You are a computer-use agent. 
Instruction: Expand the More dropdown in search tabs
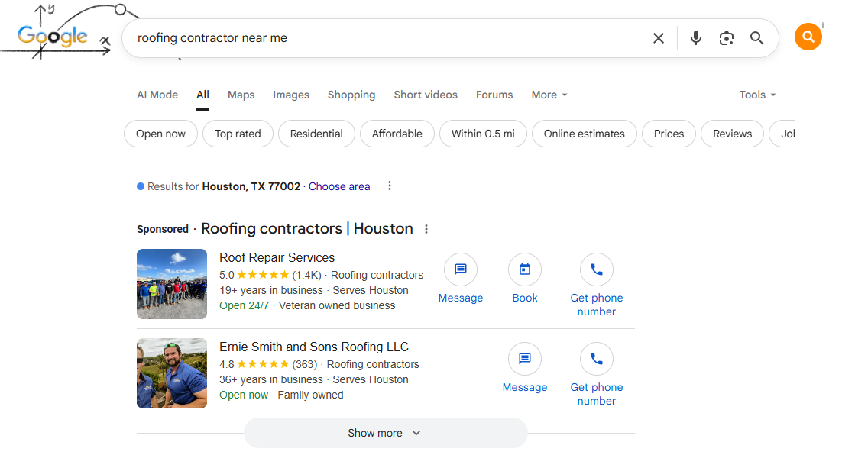tap(549, 95)
